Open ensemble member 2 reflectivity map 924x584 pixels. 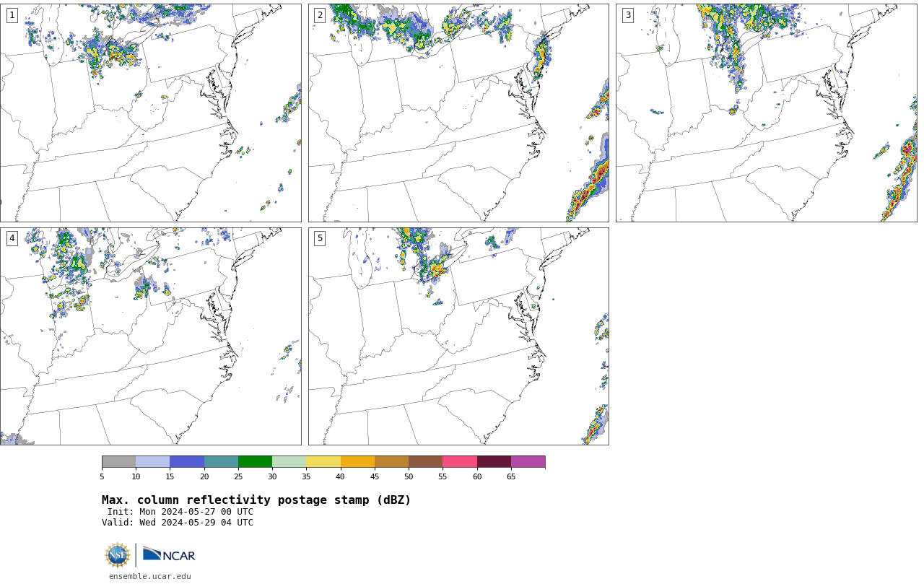coord(458,113)
